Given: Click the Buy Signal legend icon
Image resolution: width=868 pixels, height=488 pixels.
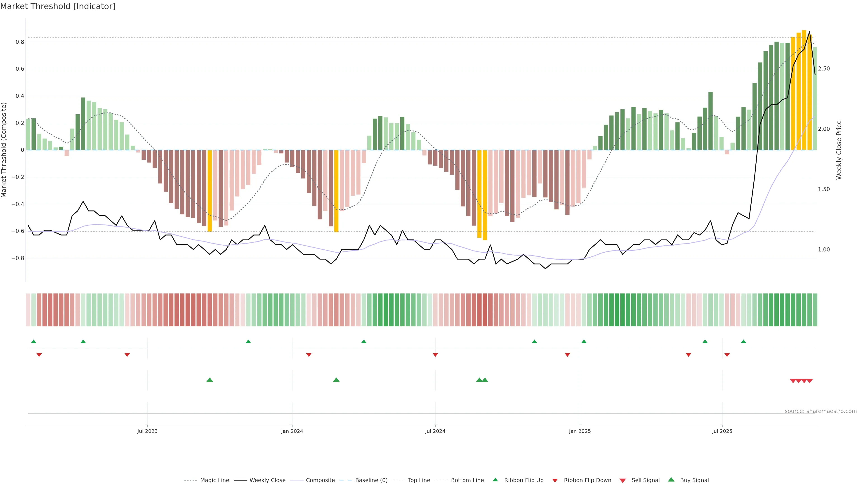Looking at the screenshot, I should [x=671, y=480].
